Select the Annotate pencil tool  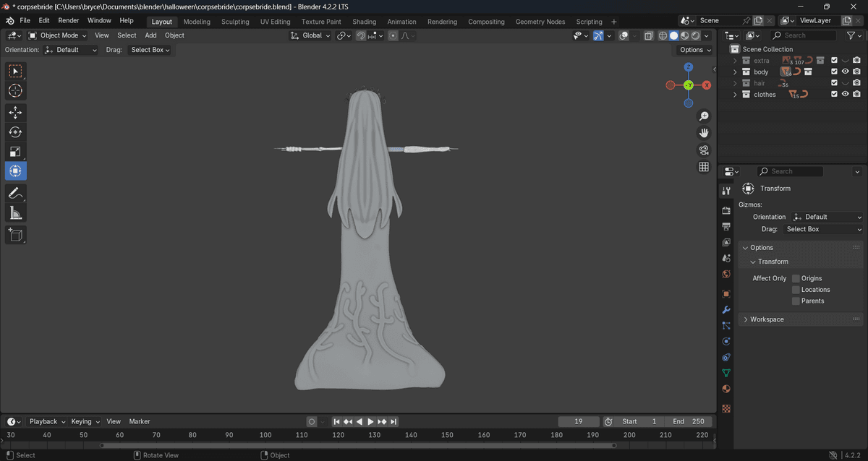coord(15,193)
